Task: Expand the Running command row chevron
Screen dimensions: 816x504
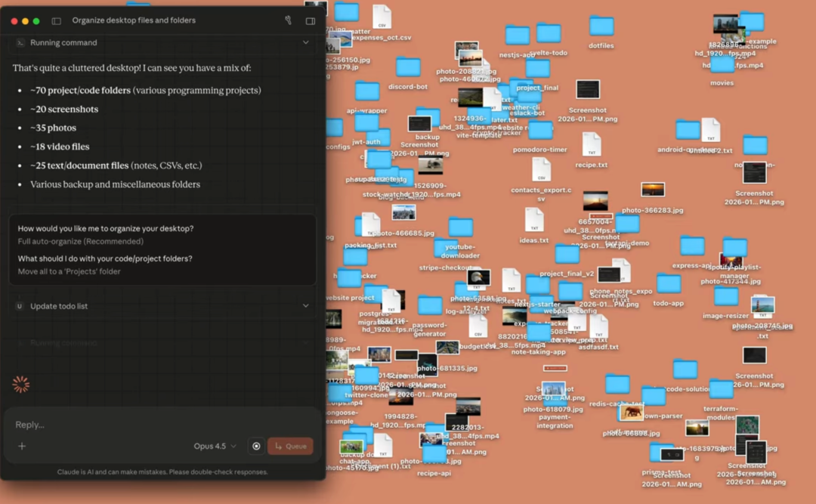Action: click(x=306, y=43)
